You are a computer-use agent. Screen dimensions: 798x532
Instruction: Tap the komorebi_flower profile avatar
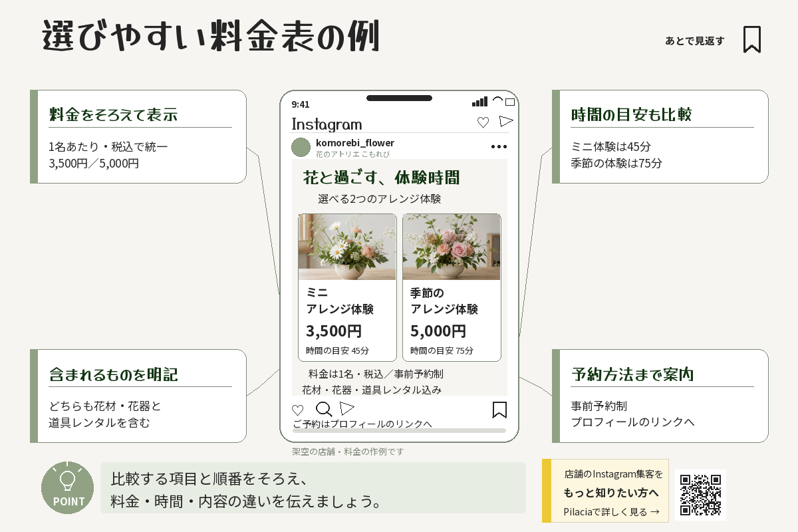coord(301,148)
